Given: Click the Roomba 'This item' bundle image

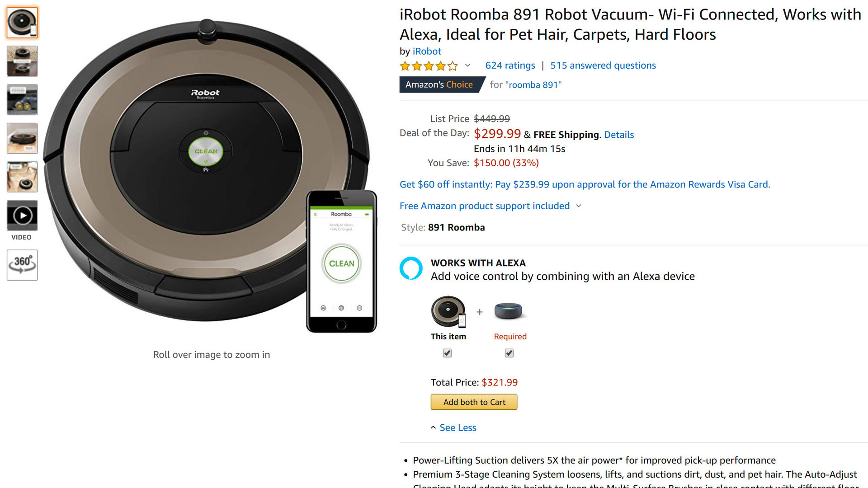Looking at the screenshot, I should (448, 311).
